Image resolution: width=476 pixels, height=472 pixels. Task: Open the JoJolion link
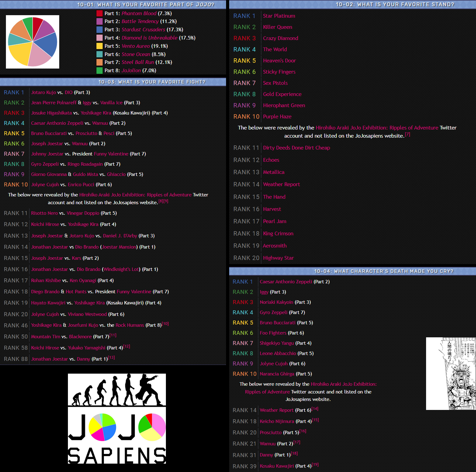[131, 70]
